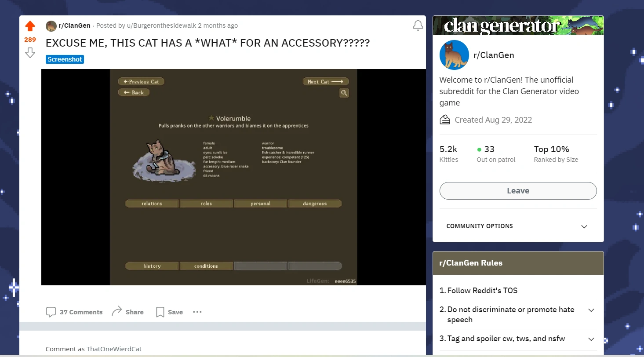Upvote the post with the orange arrow
The height and width of the screenshot is (357, 644).
tap(29, 25)
